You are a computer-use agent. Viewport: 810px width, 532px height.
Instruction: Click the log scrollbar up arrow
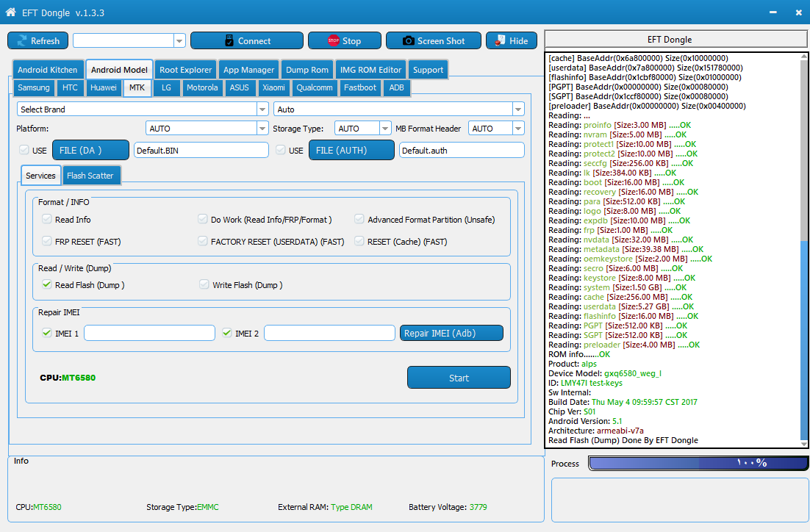[804, 57]
